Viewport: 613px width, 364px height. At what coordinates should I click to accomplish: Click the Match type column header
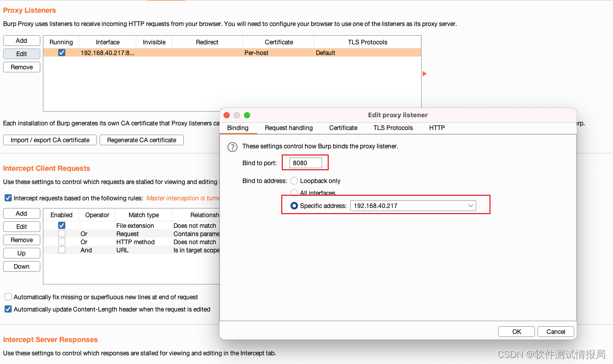pos(143,215)
